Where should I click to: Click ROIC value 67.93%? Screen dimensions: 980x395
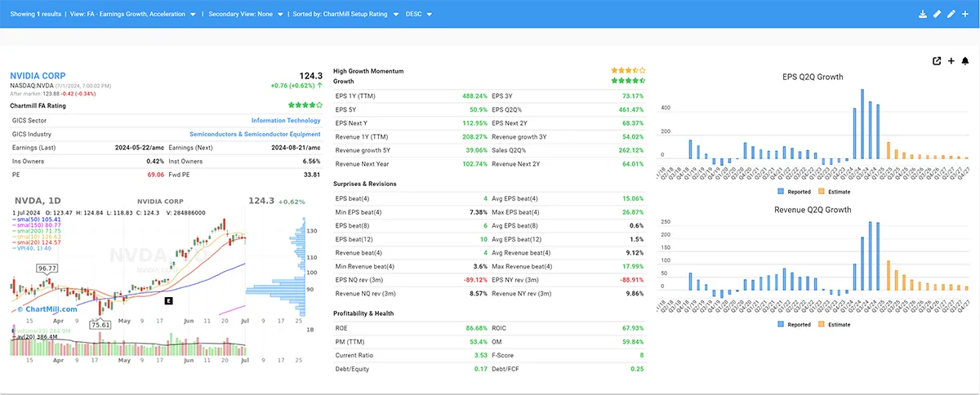[x=633, y=328]
